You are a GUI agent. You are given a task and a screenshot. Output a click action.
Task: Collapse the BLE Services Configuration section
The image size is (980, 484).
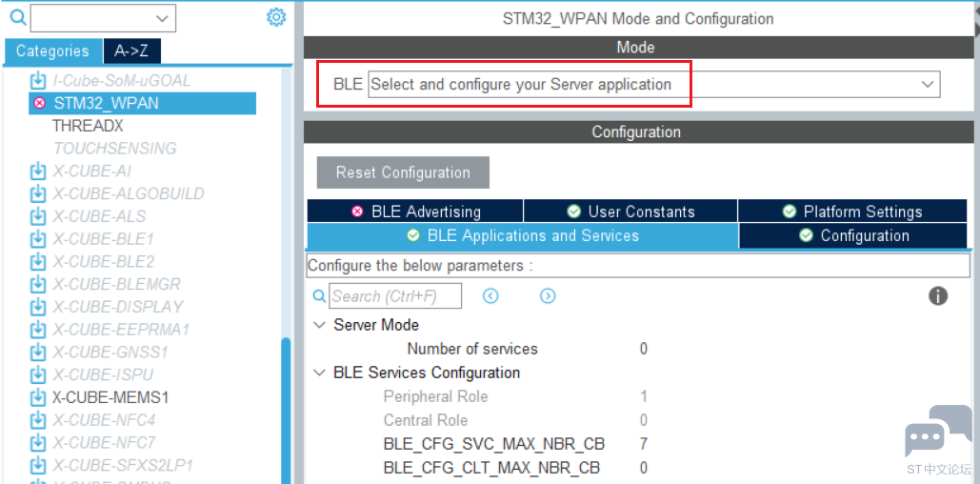pos(320,373)
